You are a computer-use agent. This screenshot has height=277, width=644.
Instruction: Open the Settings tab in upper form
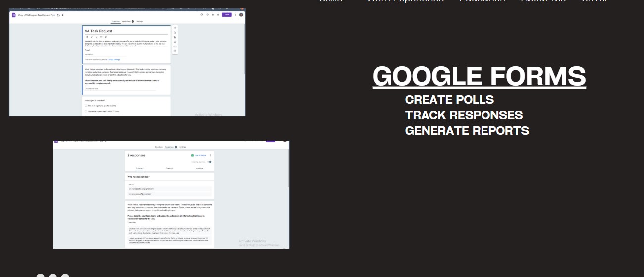click(140, 22)
